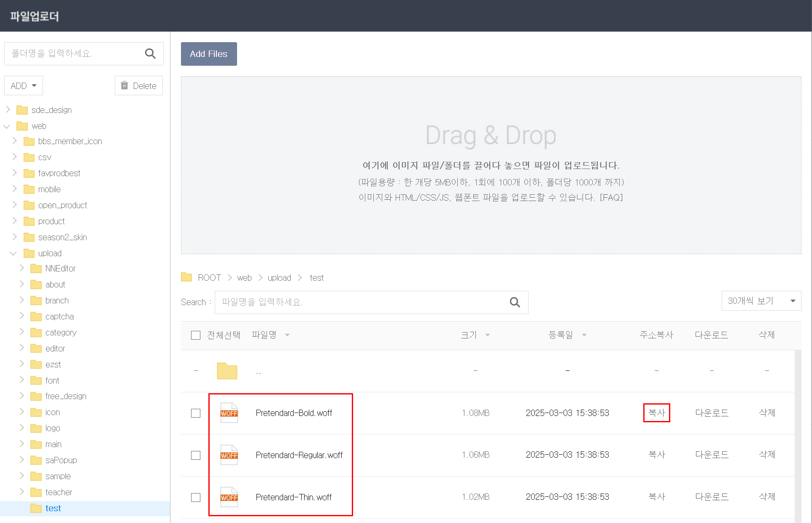This screenshot has height=523, width=812.
Task: Select the font folder in tree
Action: pos(52,381)
